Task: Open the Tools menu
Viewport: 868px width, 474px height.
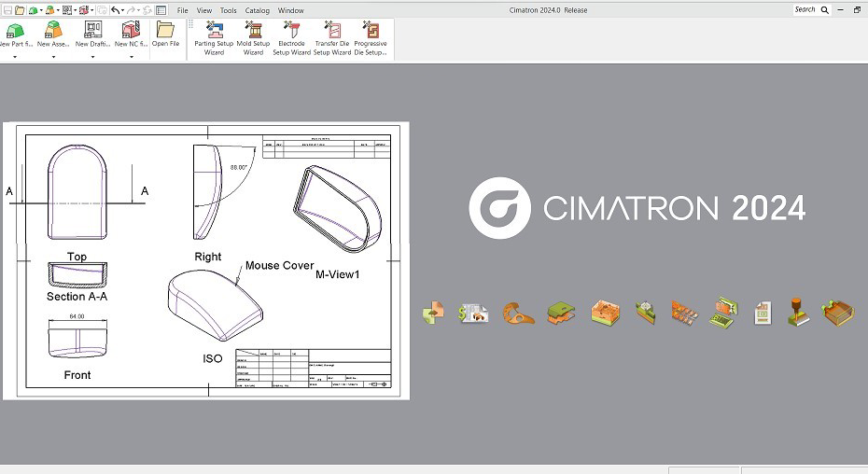Action: pos(228,10)
